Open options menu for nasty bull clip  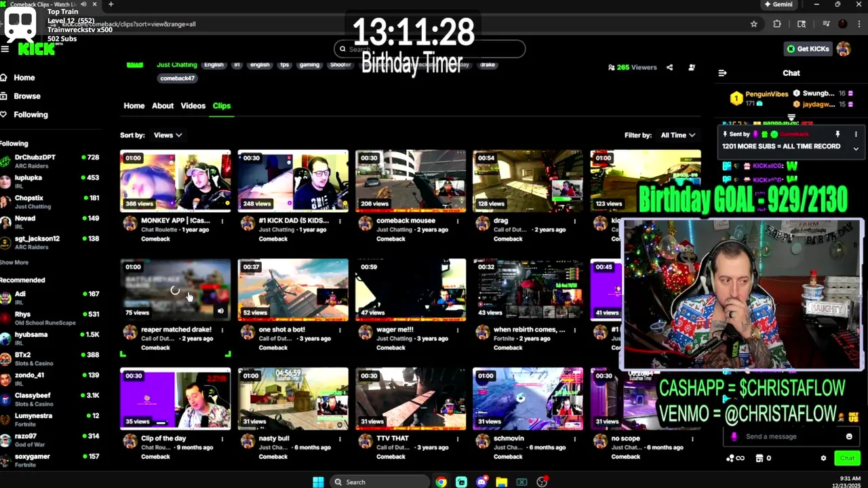(340, 439)
